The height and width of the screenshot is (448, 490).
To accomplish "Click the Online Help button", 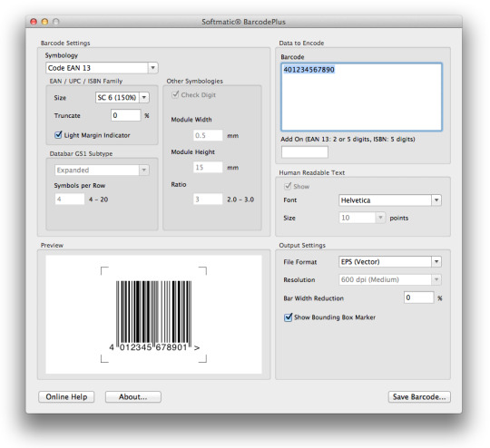I will [x=66, y=397].
